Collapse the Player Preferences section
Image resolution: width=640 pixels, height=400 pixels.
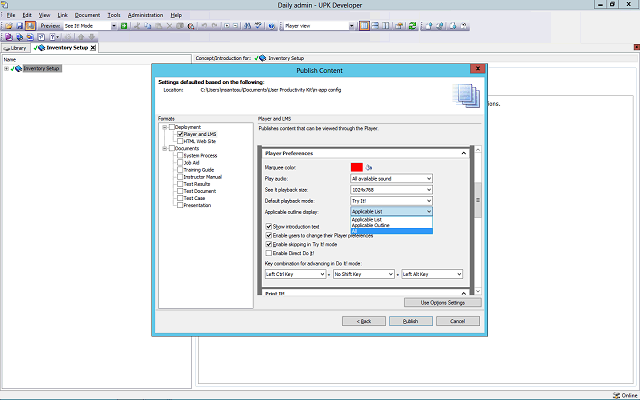pyautogui.click(x=464, y=153)
